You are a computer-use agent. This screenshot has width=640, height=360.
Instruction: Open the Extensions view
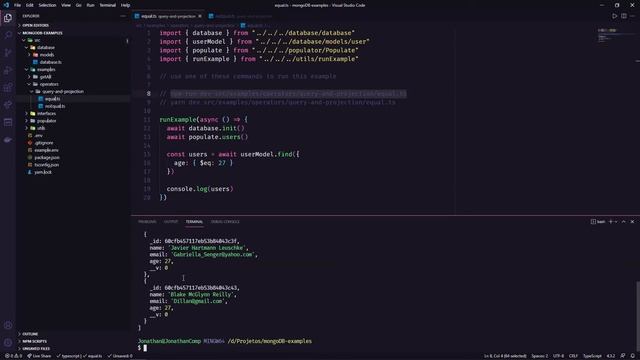point(8,88)
